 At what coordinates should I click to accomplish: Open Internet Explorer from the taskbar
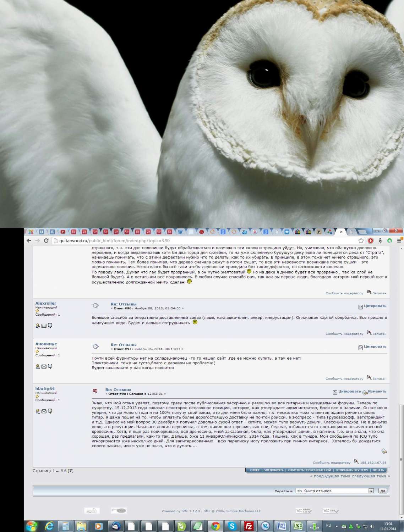coord(49,526)
